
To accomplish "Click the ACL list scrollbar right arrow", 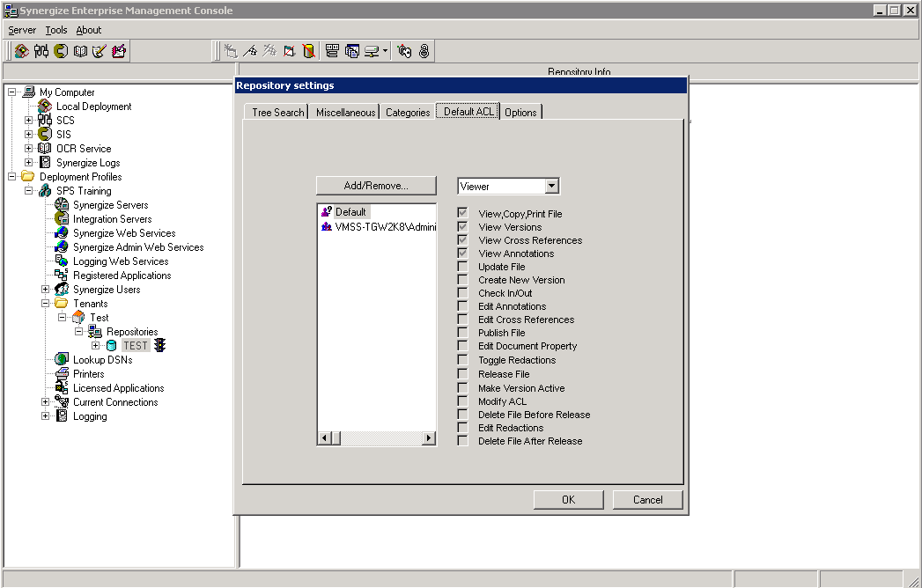I will pos(429,438).
